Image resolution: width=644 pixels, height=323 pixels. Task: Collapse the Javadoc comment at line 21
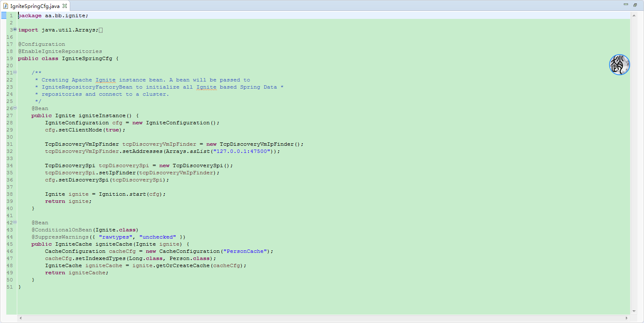click(15, 72)
